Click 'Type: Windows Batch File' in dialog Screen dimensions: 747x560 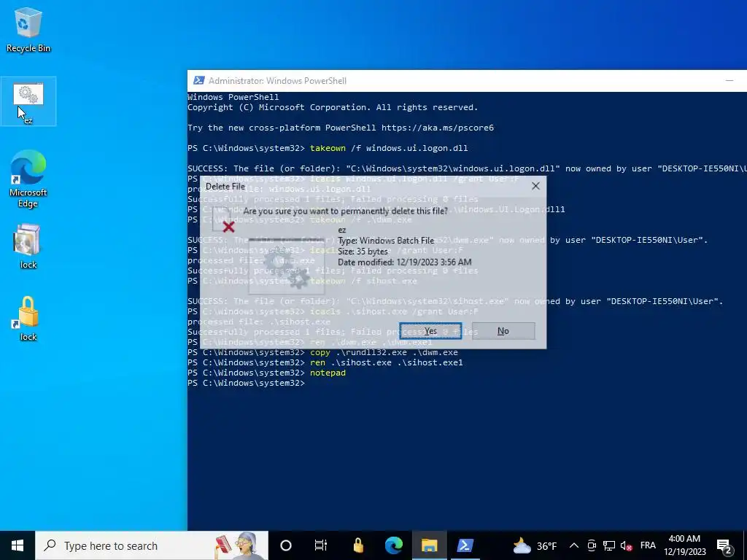(x=386, y=241)
